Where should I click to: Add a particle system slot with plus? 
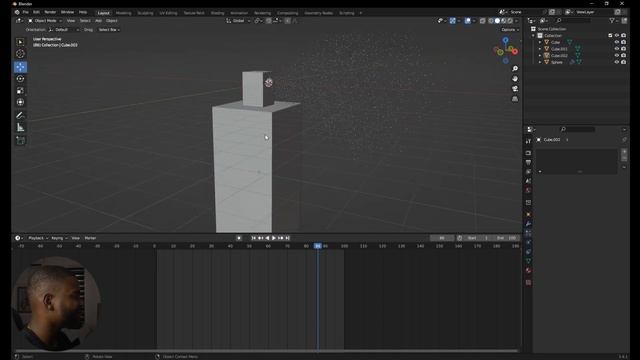click(x=624, y=151)
